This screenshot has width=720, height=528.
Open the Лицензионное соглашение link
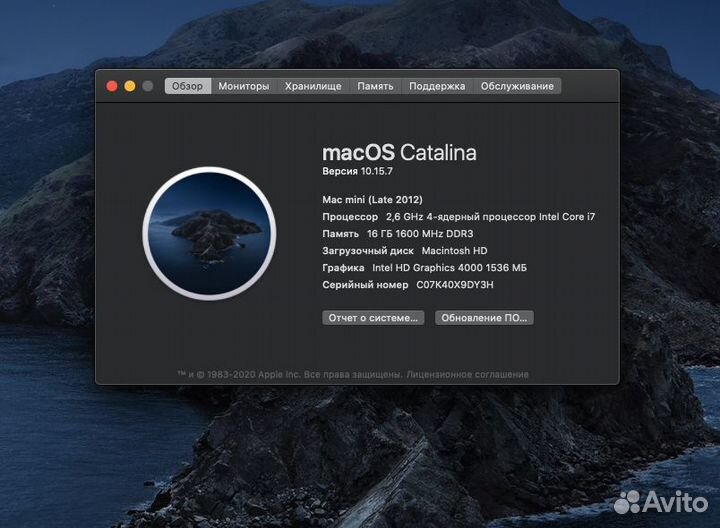tap(467, 375)
